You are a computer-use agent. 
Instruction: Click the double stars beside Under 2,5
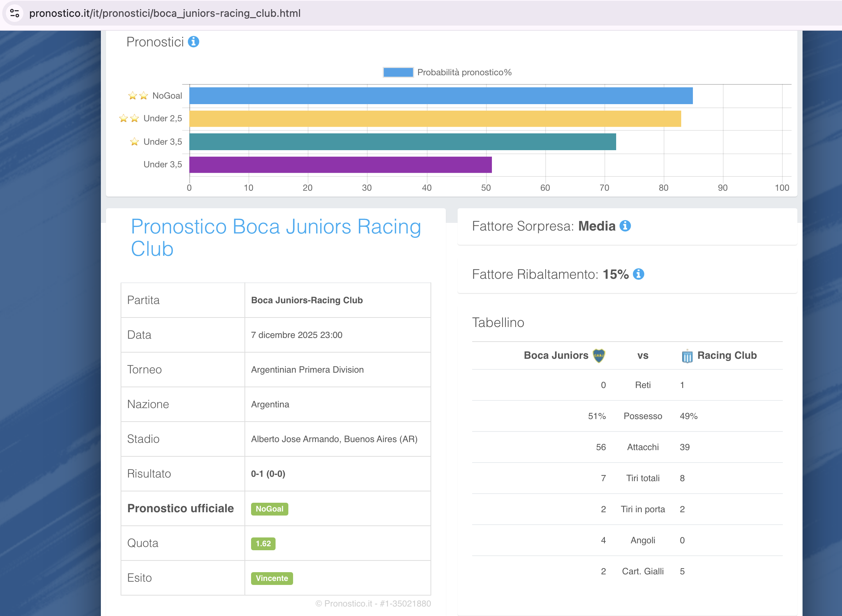coord(129,119)
